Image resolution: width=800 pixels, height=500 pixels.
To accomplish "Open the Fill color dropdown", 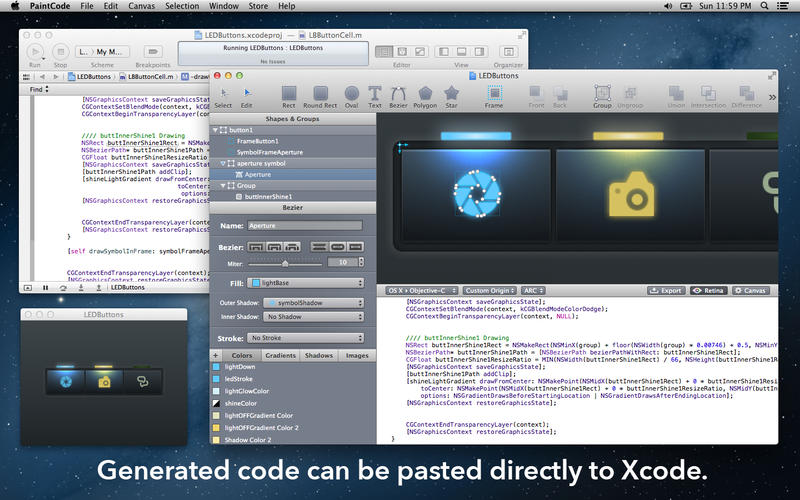I will (x=303, y=283).
